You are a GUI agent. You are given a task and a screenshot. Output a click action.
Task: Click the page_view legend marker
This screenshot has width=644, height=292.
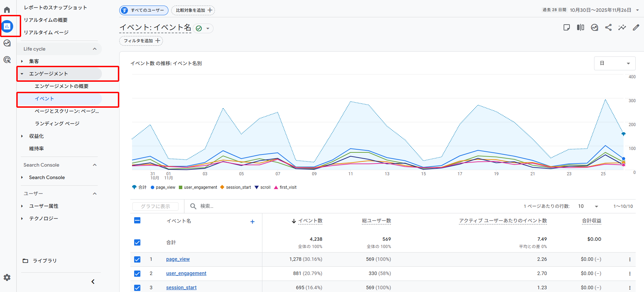(x=153, y=187)
